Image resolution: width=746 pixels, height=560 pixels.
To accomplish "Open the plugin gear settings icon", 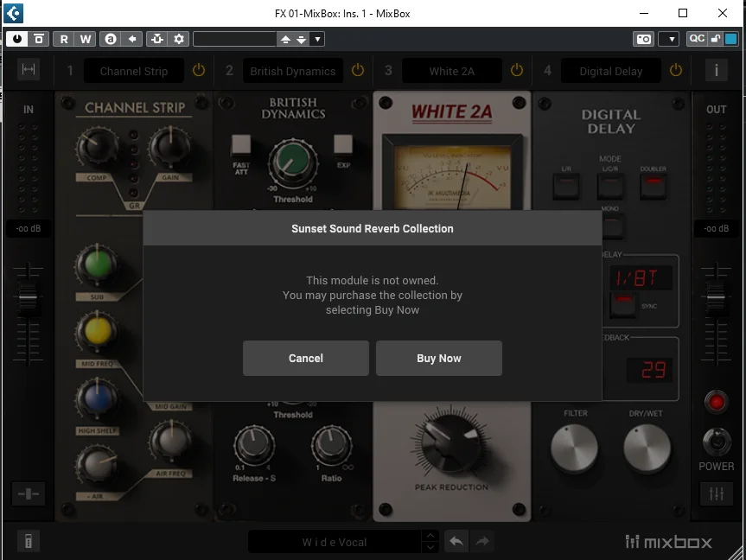I will pyautogui.click(x=179, y=39).
